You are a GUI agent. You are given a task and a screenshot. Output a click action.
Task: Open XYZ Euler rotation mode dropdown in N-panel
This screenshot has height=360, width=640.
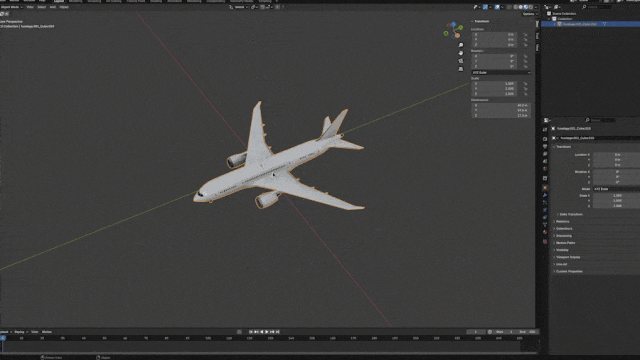pyautogui.click(x=501, y=72)
